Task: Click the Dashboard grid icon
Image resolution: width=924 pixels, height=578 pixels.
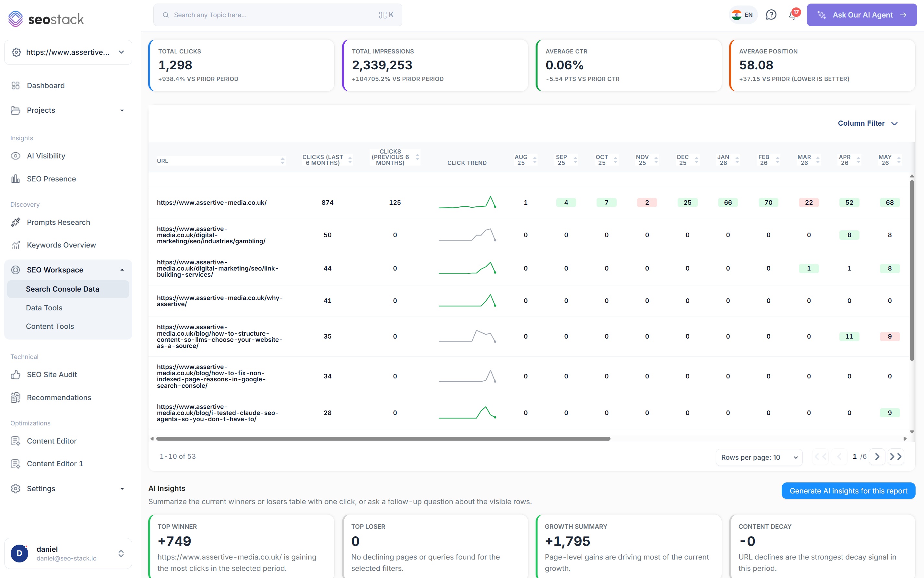Action: (x=15, y=86)
